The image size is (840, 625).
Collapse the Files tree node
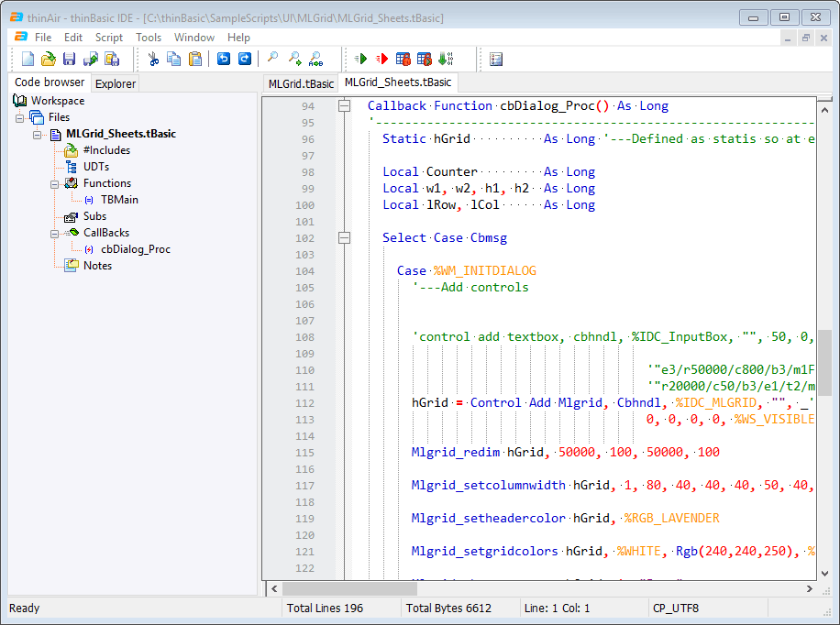click(x=20, y=118)
